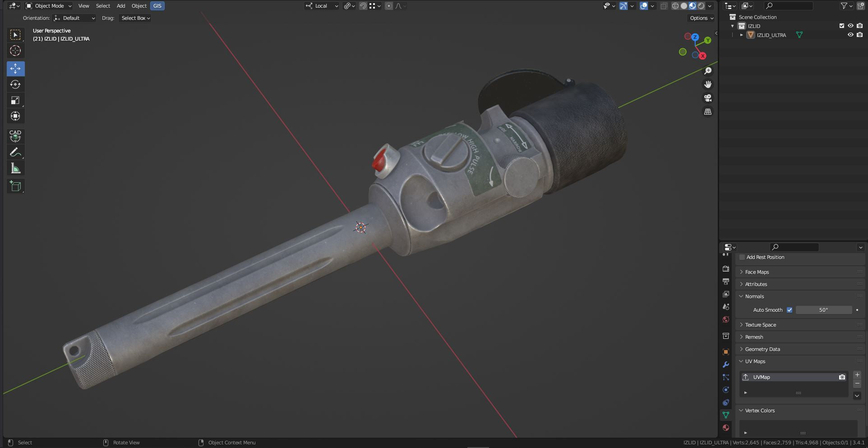Remove UV map with minus button
868x448 pixels.
click(857, 383)
